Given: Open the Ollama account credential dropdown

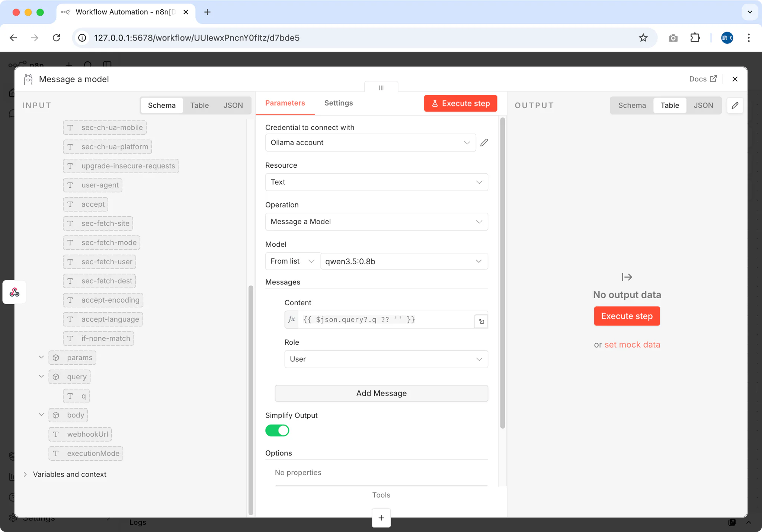Looking at the screenshot, I should coord(370,143).
